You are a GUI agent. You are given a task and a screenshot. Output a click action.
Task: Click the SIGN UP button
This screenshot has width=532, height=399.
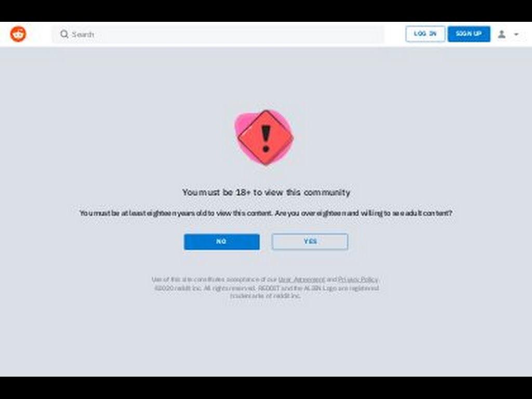point(469,34)
